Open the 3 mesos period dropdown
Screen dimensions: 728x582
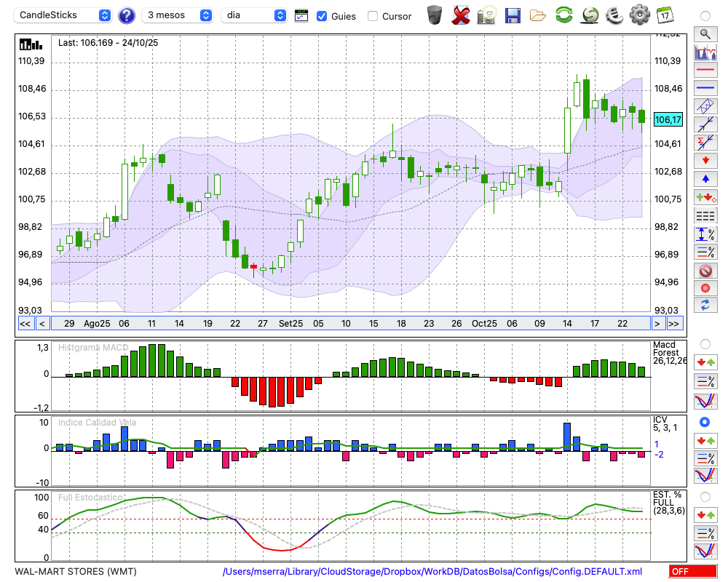[x=178, y=15]
